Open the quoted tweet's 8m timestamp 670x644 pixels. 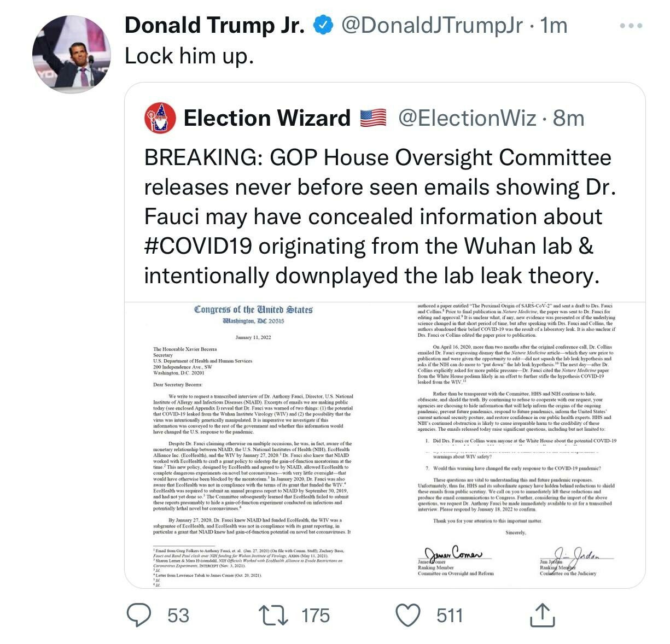click(x=569, y=118)
